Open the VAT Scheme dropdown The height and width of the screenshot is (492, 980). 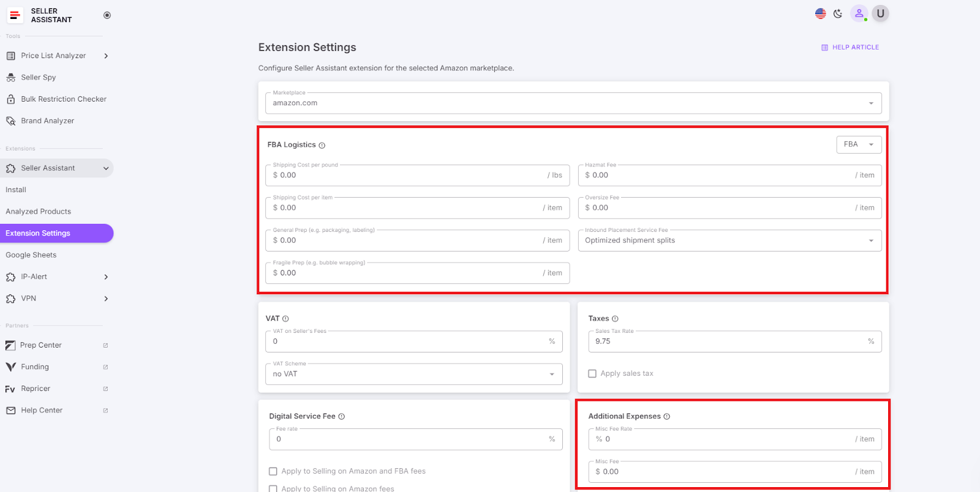pyautogui.click(x=414, y=374)
